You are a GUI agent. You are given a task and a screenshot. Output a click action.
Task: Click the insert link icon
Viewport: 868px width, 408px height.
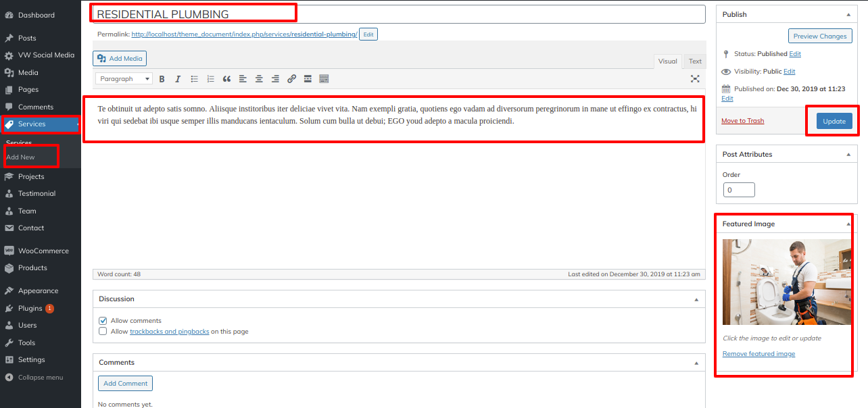point(291,79)
